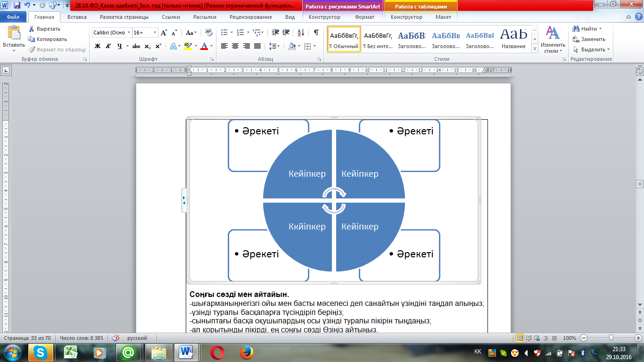
Task: Click the Copy (Копировать) button
Action: tap(47, 39)
